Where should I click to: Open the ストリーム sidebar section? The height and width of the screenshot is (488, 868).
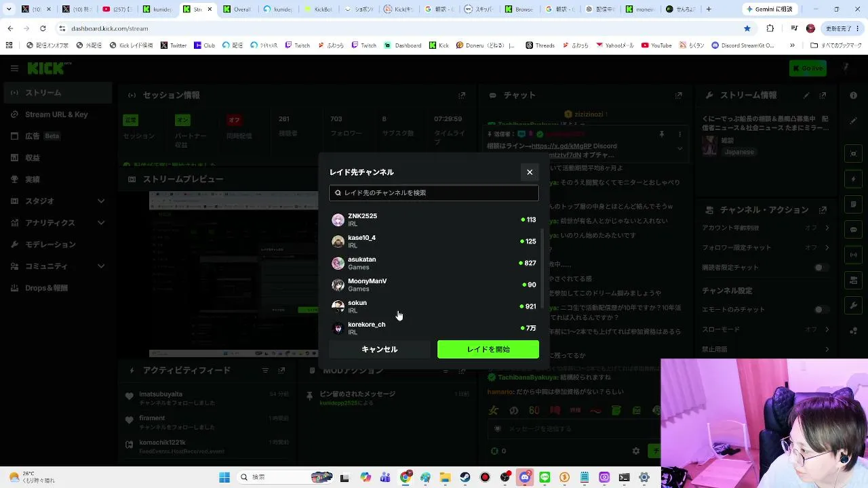point(58,93)
